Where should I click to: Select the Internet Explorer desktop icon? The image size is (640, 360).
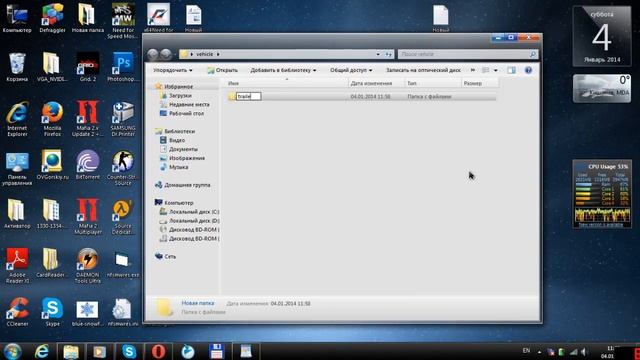(x=17, y=119)
